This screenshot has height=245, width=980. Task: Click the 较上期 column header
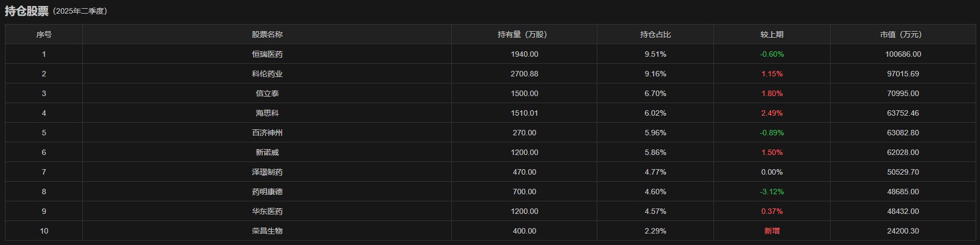[x=772, y=34]
